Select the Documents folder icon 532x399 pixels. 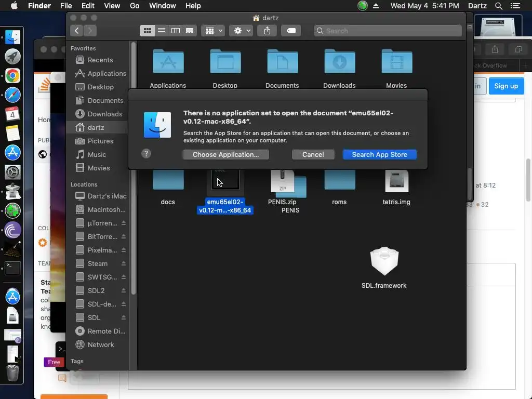(x=282, y=62)
